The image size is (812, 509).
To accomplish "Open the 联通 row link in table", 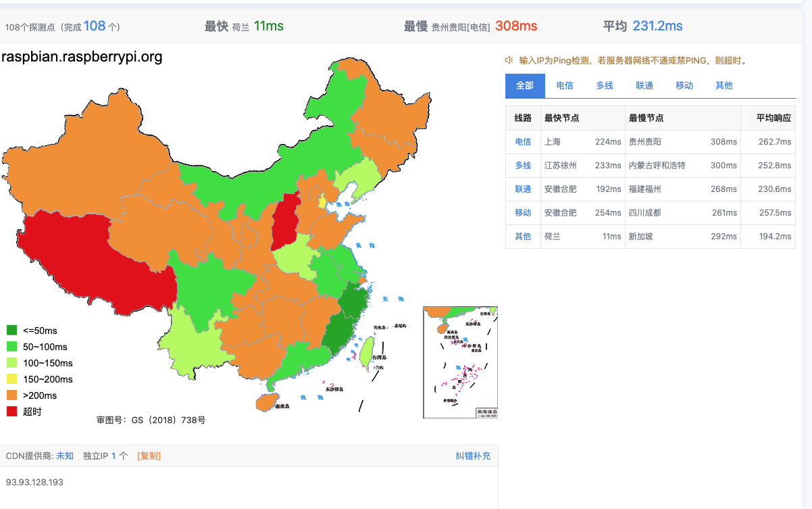I will [523, 189].
